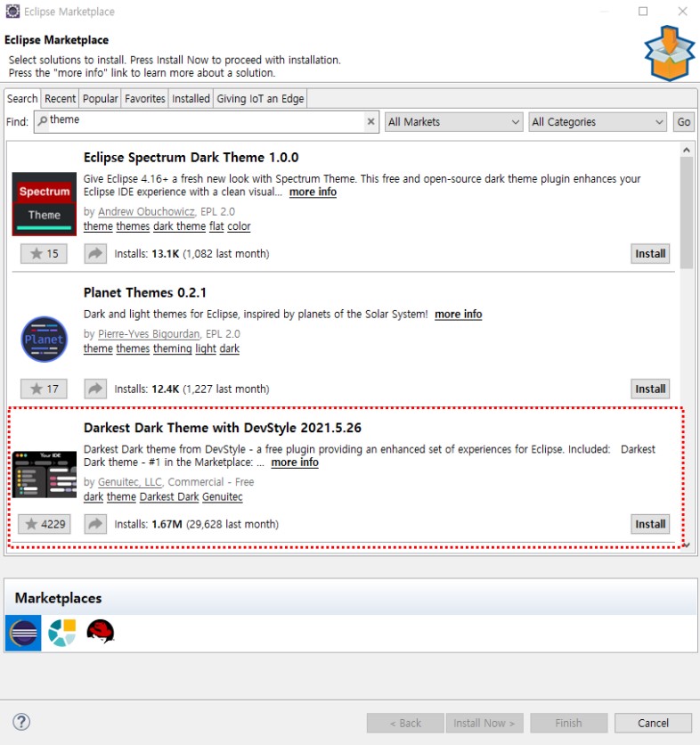This screenshot has width=700, height=745.
Task: Click the results list scrollbar thumb
Action: pyautogui.click(x=687, y=213)
